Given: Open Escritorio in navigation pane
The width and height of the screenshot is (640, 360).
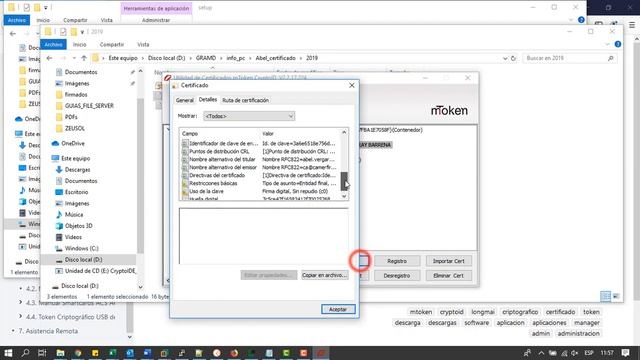Looking at the screenshot, I should tap(76, 192).
